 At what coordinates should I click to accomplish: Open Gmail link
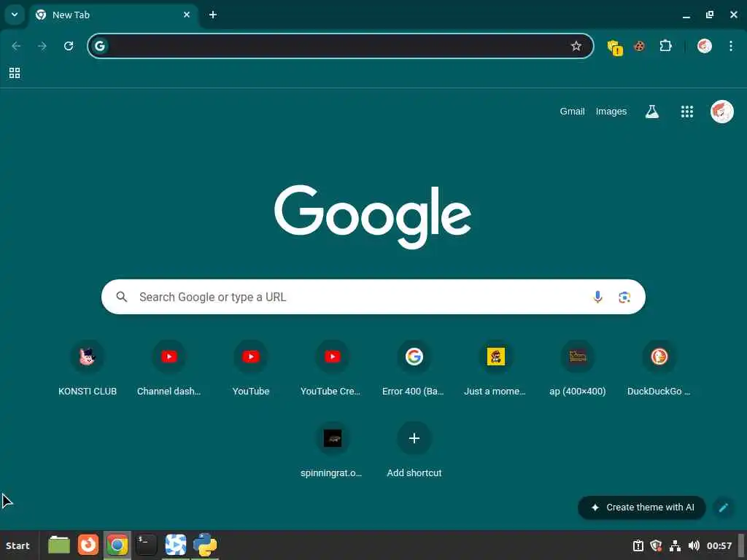click(x=572, y=112)
